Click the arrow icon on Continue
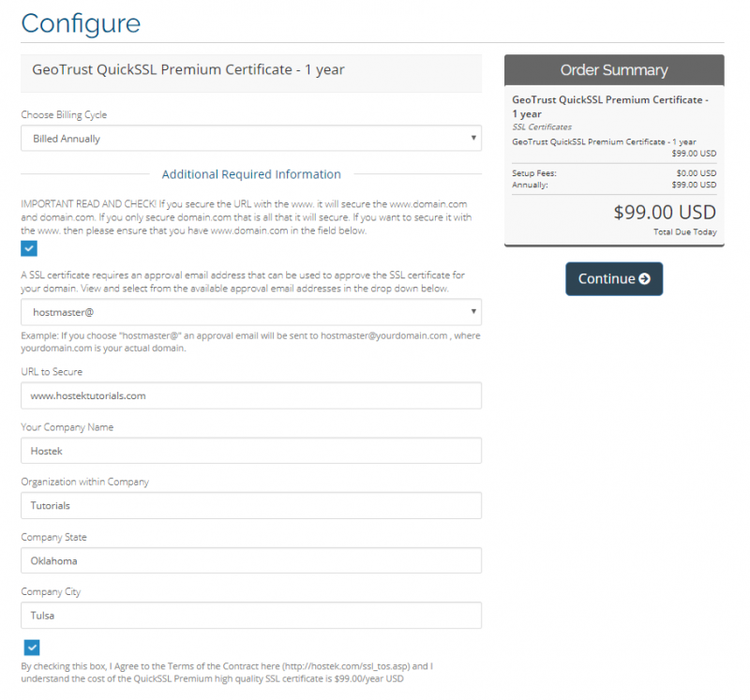750x700 pixels. point(644,279)
